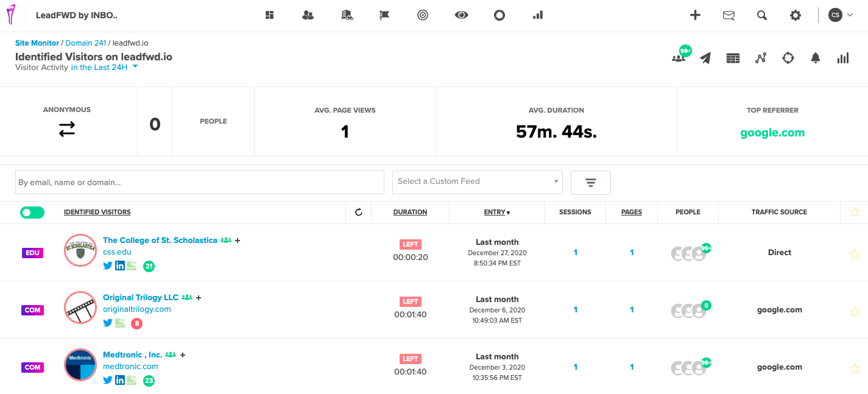The height and width of the screenshot is (394, 868).
Task: Click the green 21 badge for css.edu
Action: point(149,266)
